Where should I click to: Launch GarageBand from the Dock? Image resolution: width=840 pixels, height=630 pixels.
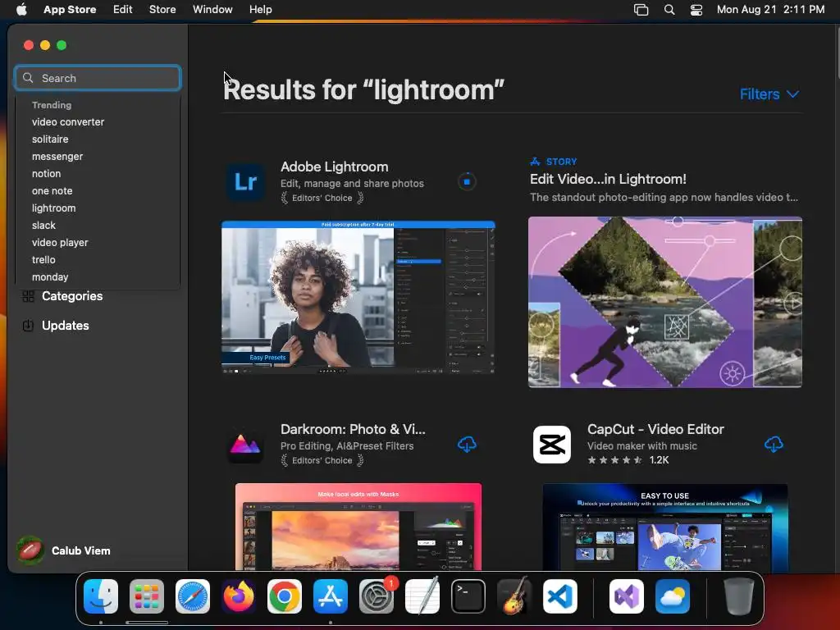[514, 596]
